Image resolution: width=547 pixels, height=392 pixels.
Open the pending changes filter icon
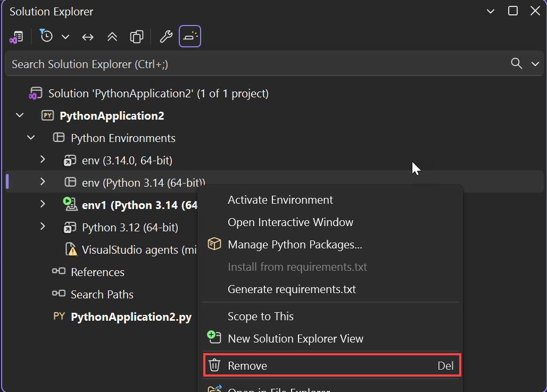pos(46,36)
